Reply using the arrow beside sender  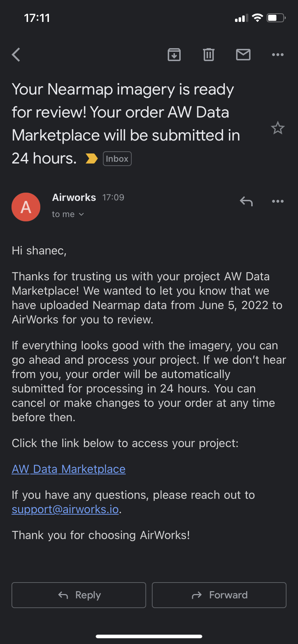[x=246, y=201]
